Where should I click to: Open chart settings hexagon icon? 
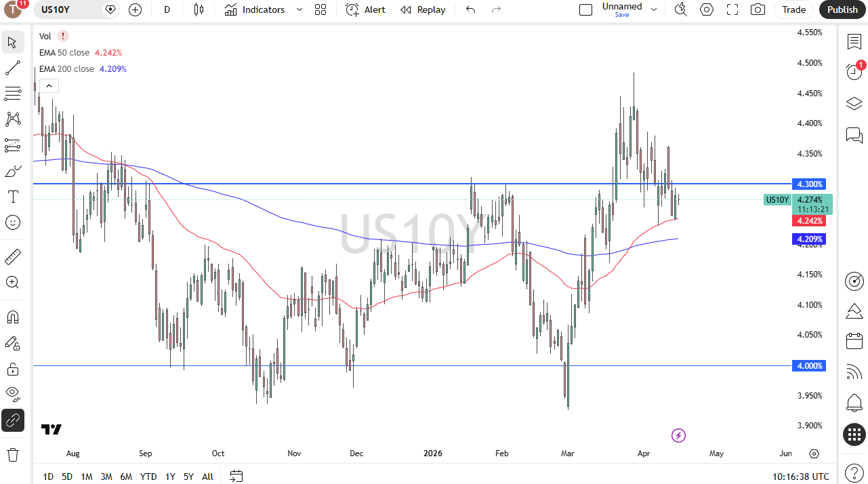click(707, 9)
